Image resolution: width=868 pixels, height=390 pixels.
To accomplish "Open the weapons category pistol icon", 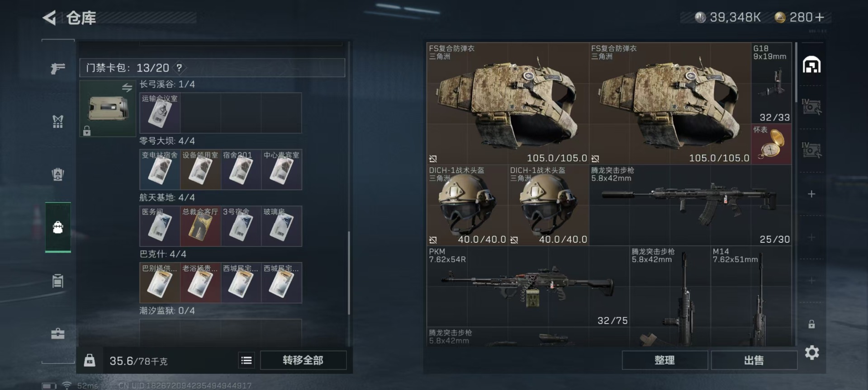I will 58,68.
